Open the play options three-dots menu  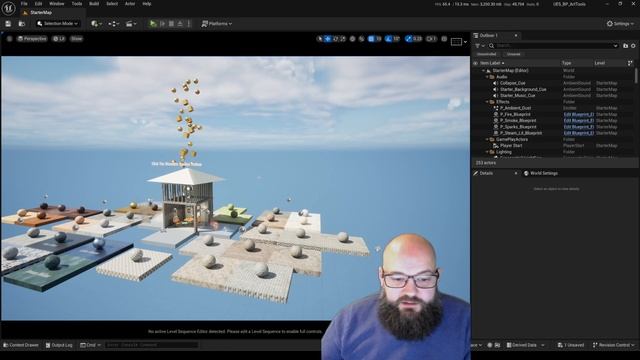pos(189,24)
